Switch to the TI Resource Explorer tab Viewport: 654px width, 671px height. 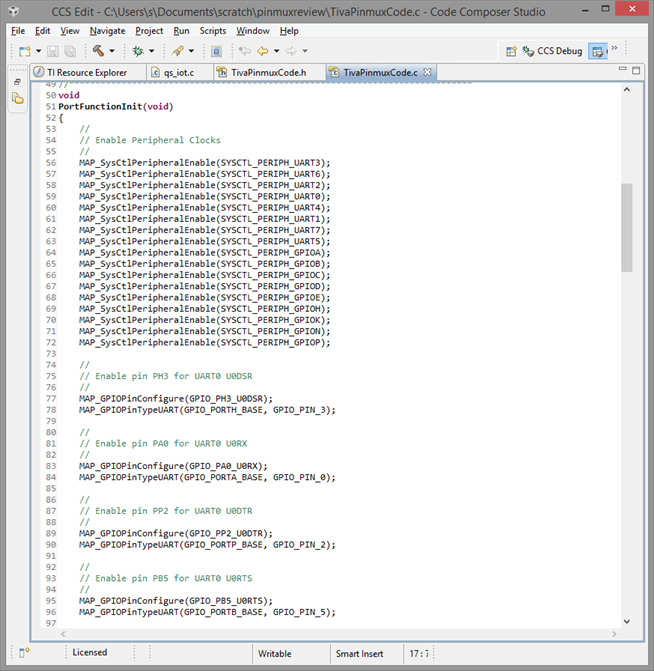click(86, 73)
